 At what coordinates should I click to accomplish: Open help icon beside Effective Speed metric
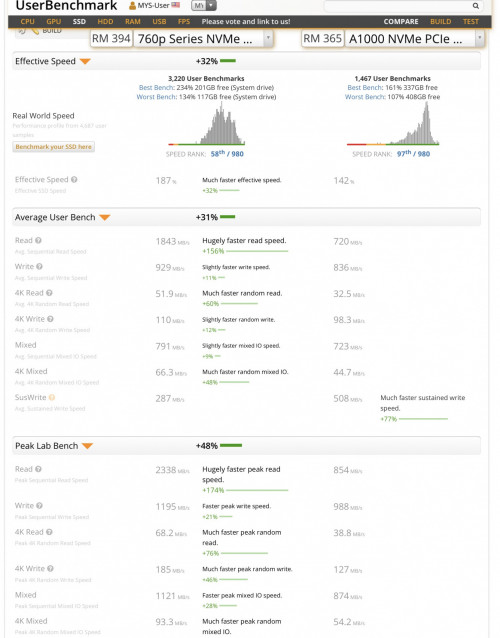click(74, 179)
